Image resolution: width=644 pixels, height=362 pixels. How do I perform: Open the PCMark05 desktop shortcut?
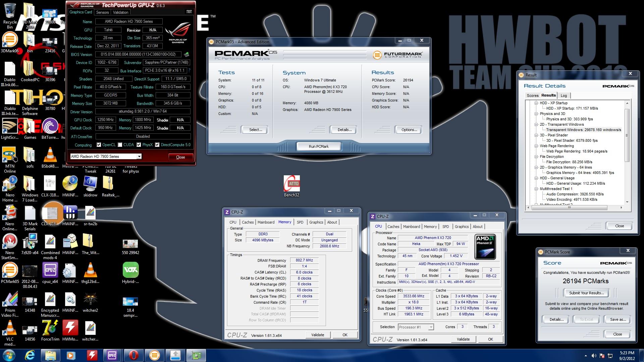coord(10,273)
